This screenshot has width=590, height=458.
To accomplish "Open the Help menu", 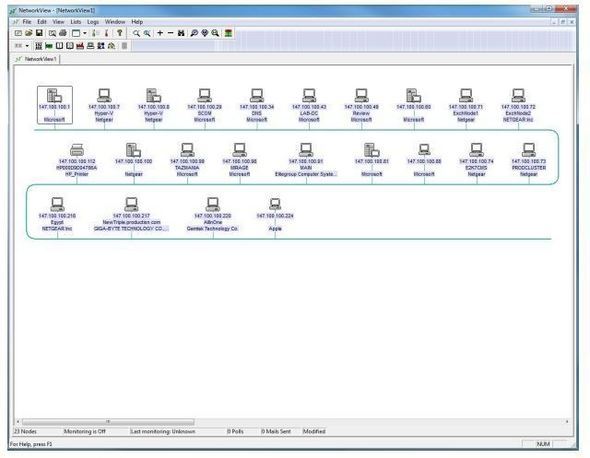I will pos(137,22).
